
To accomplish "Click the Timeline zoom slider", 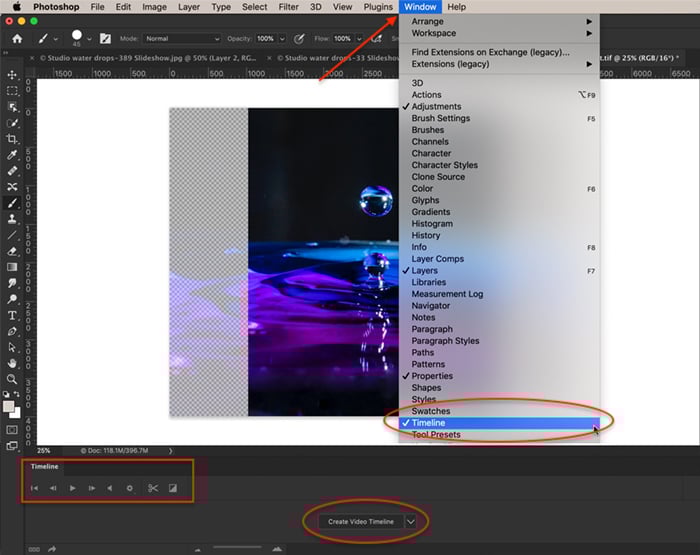I will tap(237, 547).
